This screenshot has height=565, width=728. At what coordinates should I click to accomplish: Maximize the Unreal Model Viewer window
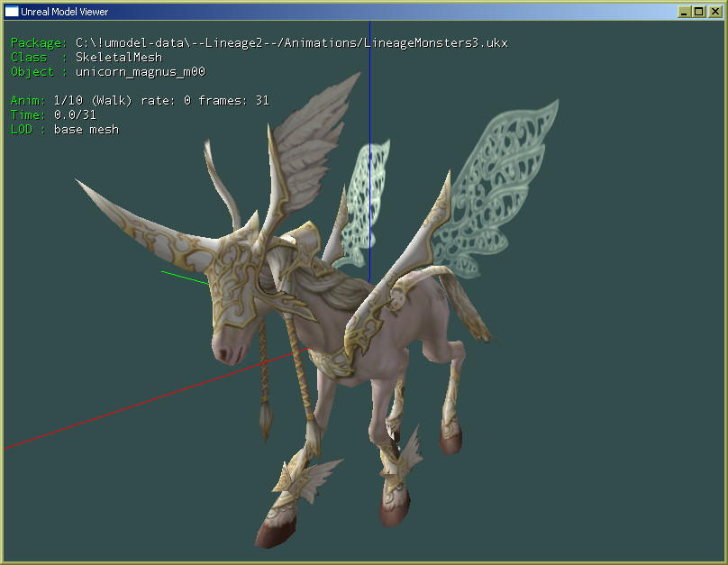tap(699, 12)
